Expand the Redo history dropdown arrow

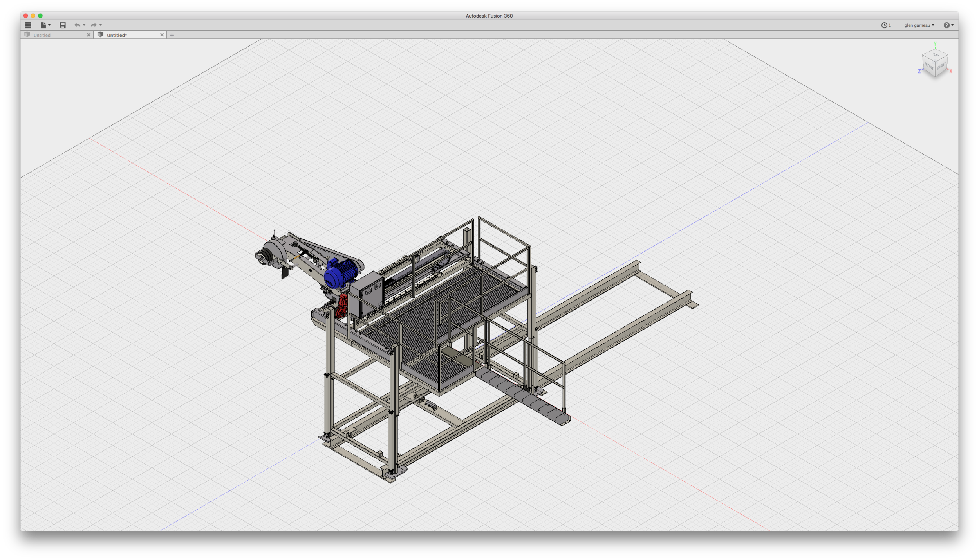click(101, 25)
